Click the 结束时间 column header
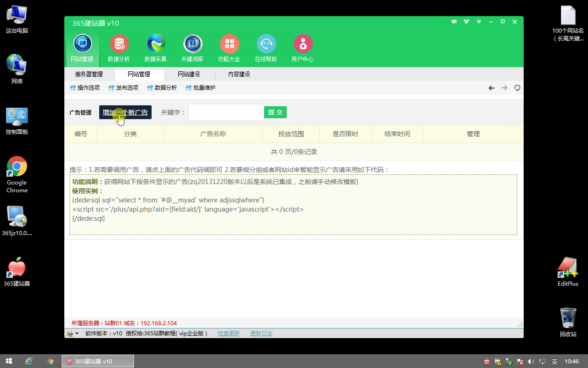The image size is (588, 368). tap(397, 134)
